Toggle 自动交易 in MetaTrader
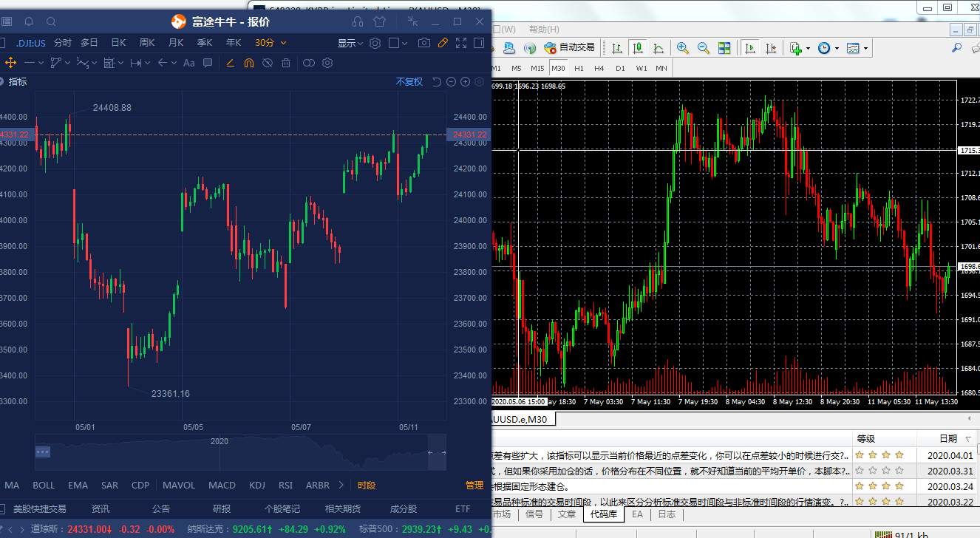The width and height of the screenshot is (980, 538). click(x=569, y=47)
